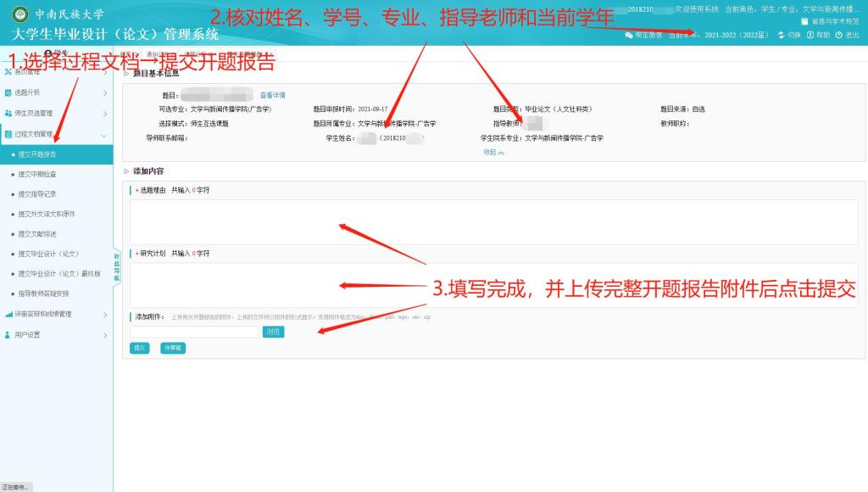Click the 师生双选管理 sidebar icon
Viewport: 868px width, 492px height.
pyautogui.click(x=8, y=113)
